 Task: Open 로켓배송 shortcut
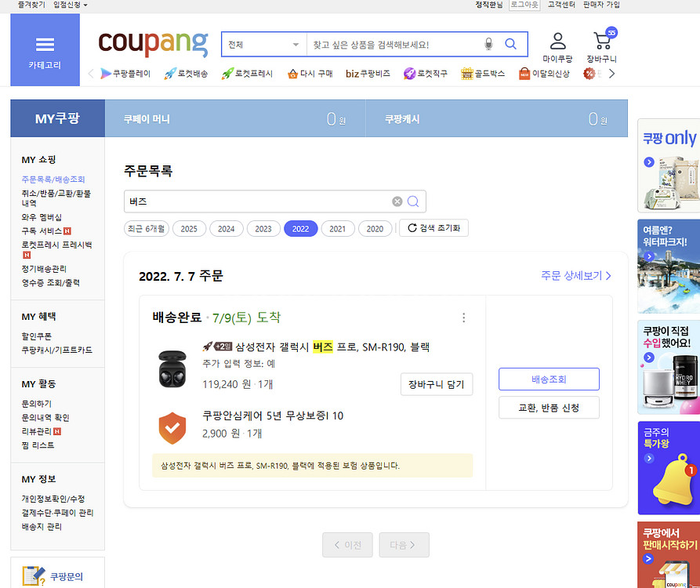186,74
